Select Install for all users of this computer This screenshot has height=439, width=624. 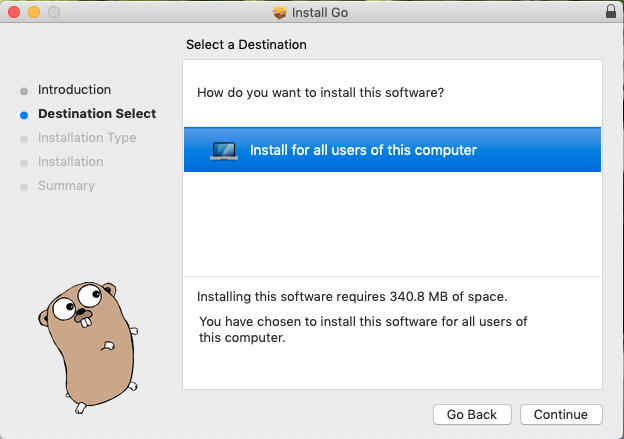pyautogui.click(x=392, y=150)
